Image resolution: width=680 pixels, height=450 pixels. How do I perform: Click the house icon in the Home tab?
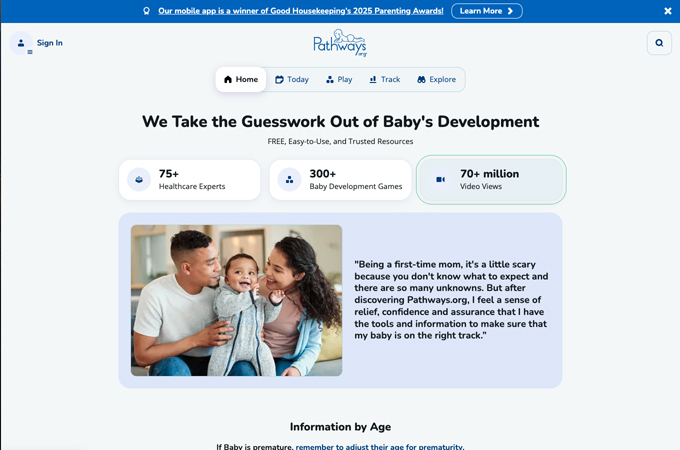click(228, 79)
